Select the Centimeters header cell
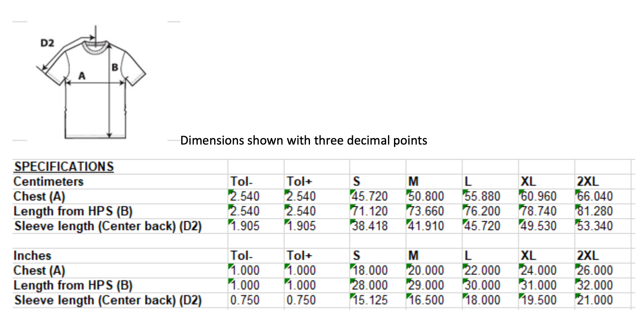 click(48, 182)
